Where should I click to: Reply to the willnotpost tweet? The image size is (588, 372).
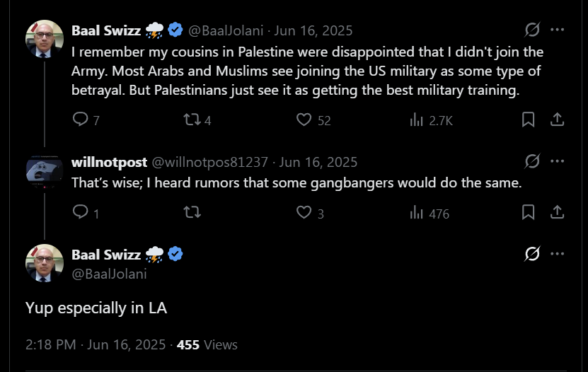[x=81, y=212]
